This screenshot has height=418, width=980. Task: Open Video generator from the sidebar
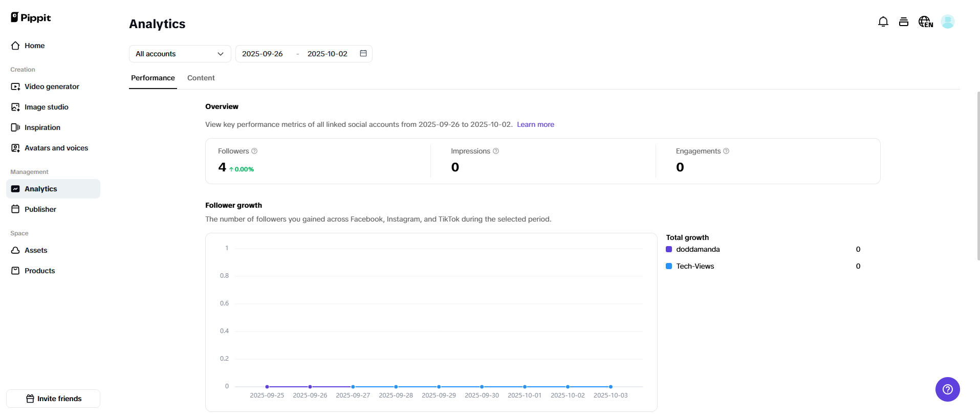click(52, 86)
